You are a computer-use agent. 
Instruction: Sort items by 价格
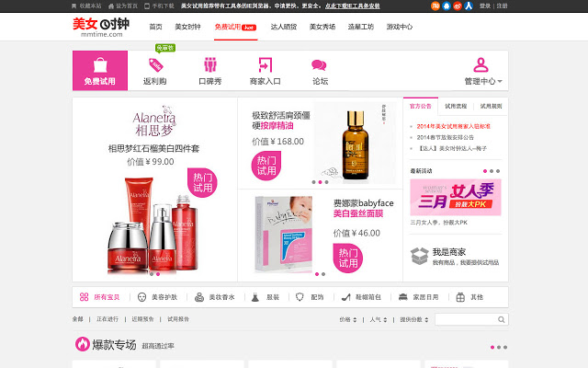[348, 319]
